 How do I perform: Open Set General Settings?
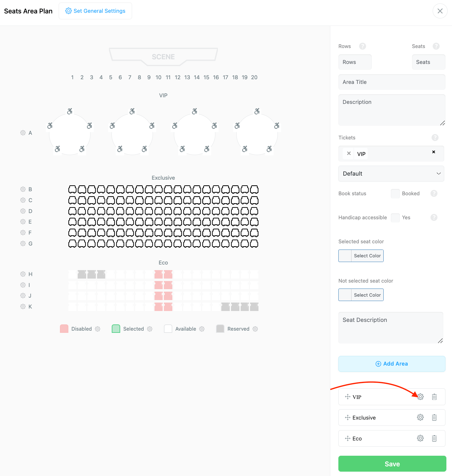(x=95, y=11)
